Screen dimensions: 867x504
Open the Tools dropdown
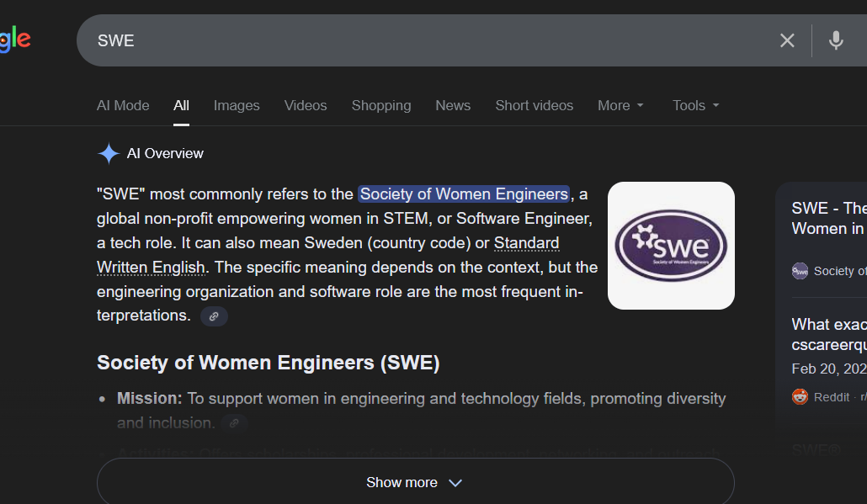(695, 105)
